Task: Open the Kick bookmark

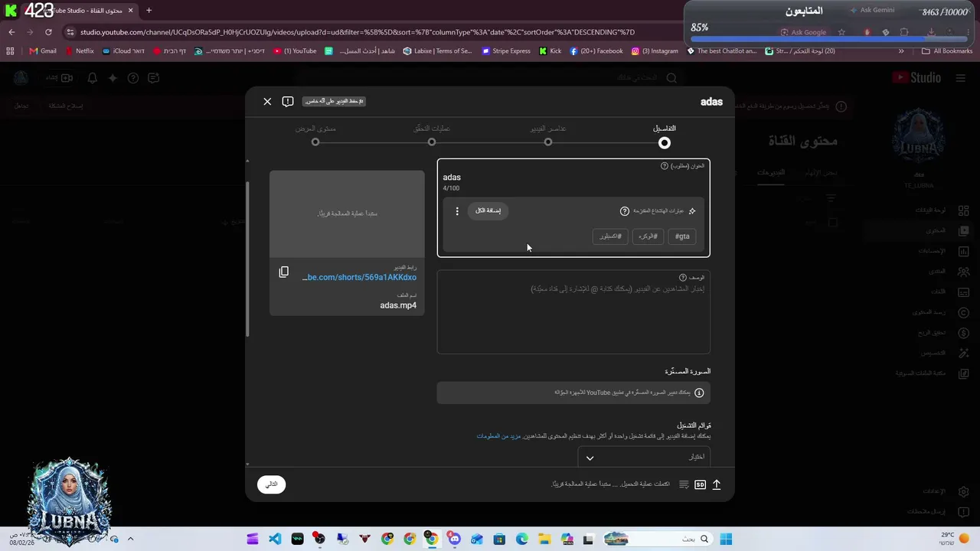Action: click(x=550, y=51)
